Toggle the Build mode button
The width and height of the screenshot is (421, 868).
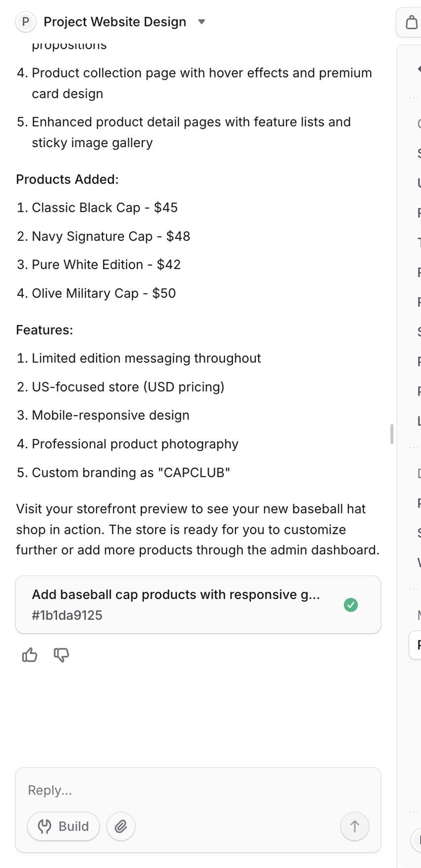tap(63, 826)
